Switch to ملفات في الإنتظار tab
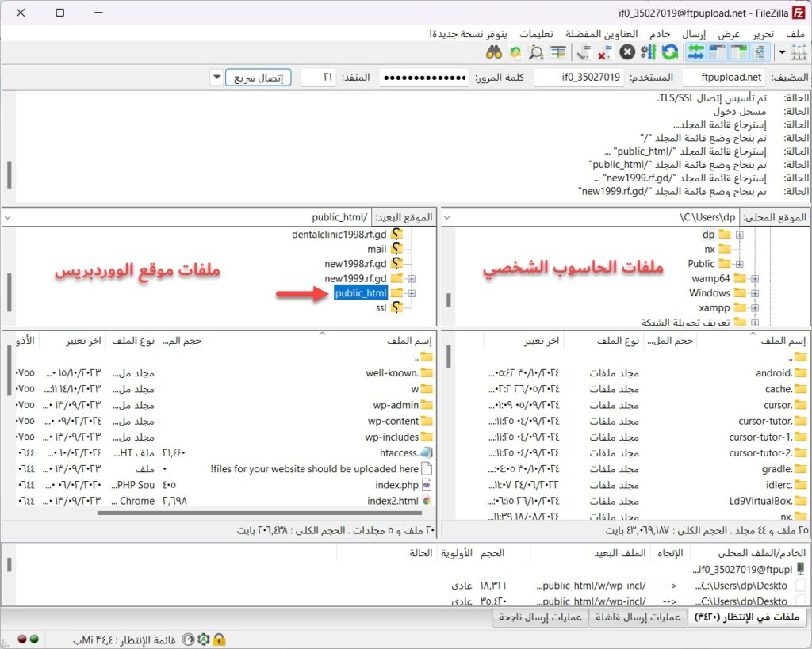 pos(746,617)
